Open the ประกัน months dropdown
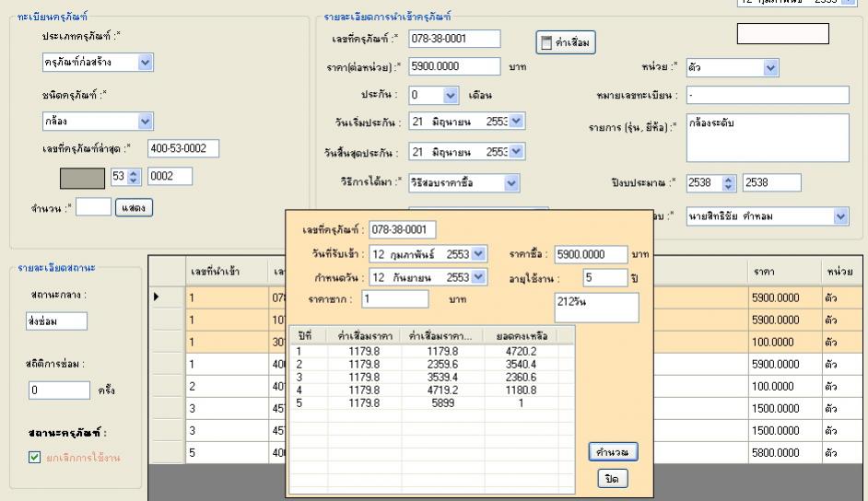Viewport: 868px width, 501px height. (x=450, y=95)
